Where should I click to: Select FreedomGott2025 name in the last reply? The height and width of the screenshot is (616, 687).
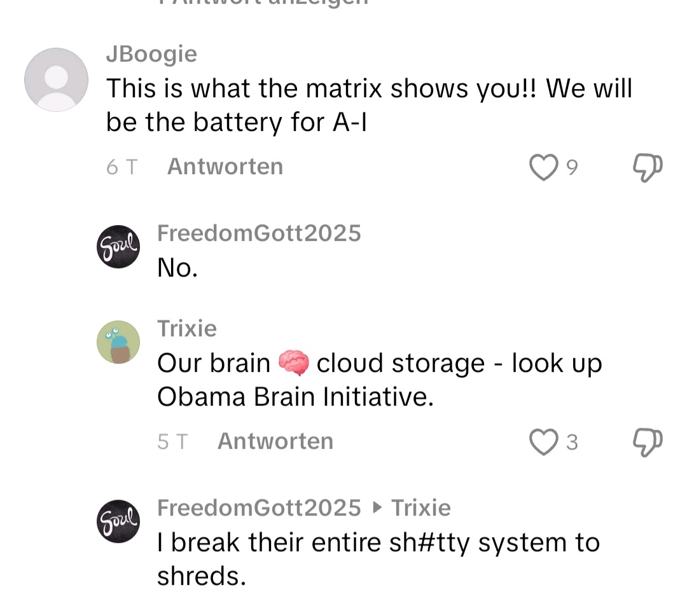click(259, 507)
